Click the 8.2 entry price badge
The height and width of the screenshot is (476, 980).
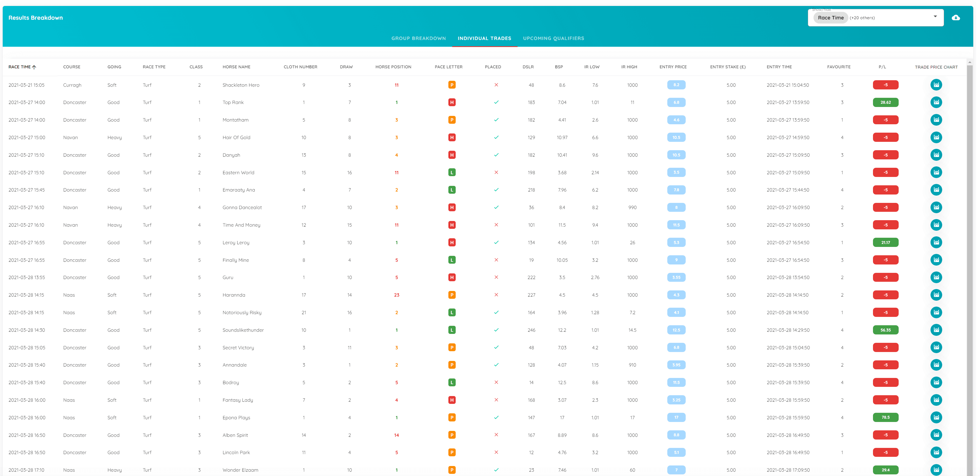coord(676,85)
